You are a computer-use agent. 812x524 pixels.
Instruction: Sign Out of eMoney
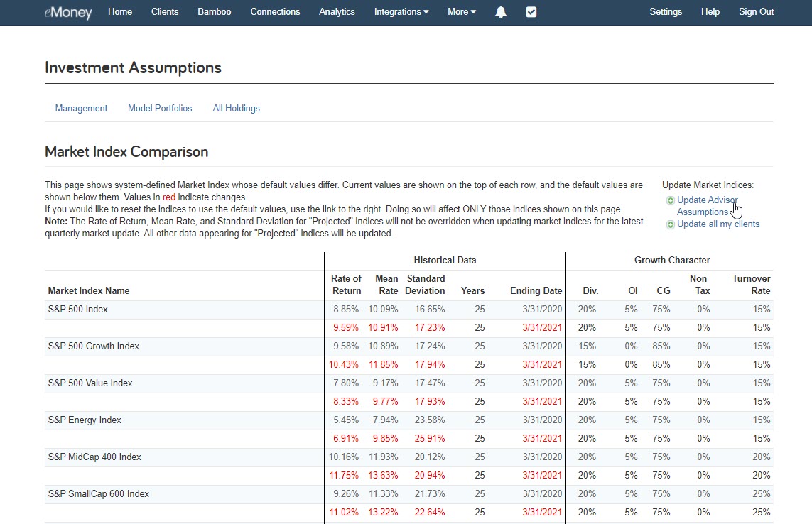coord(756,12)
